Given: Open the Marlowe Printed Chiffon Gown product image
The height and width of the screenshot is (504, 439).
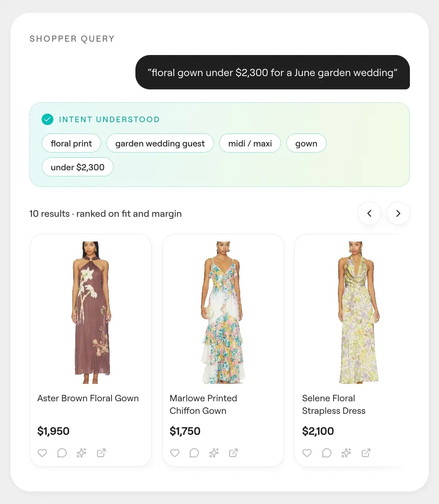Looking at the screenshot, I should [223, 312].
